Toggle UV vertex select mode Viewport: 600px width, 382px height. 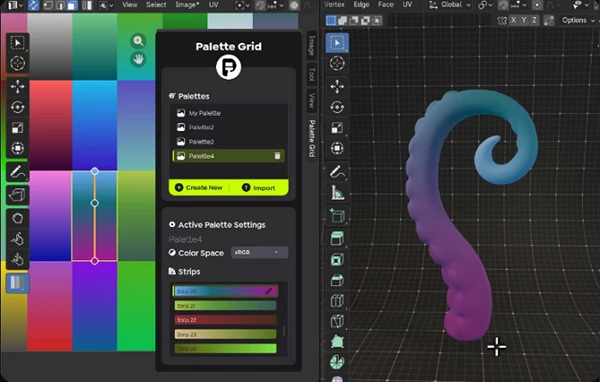(x=48, y=5)
